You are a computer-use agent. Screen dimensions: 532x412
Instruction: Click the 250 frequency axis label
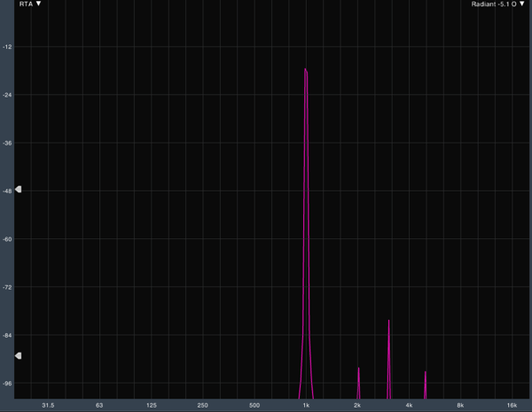click(x=202, y=405)
